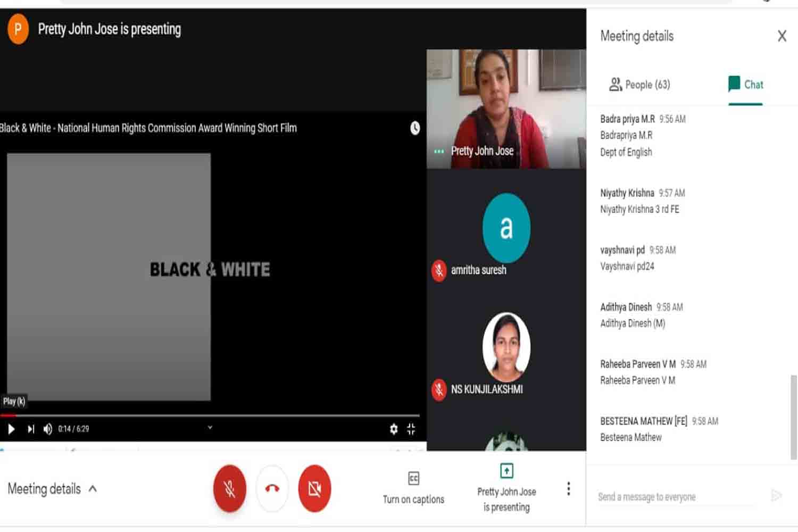
Task: Seek on the video progress bar
Action: tap(213, 415)
